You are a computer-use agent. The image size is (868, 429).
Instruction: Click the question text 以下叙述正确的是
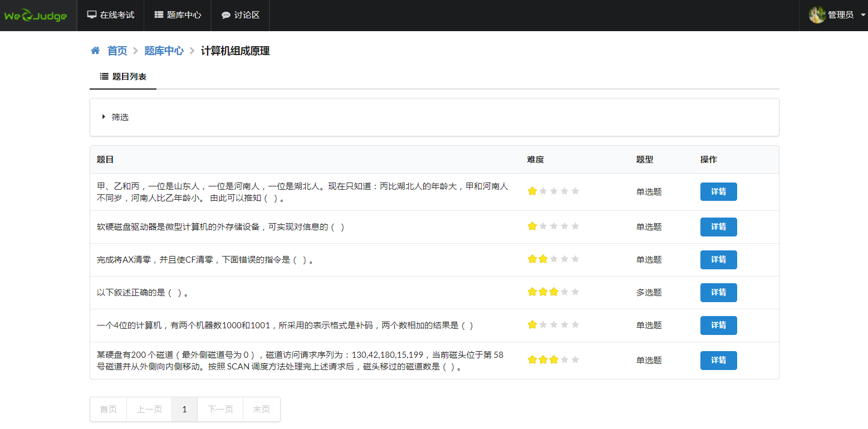pyautogui.click(x=143, y=293)
